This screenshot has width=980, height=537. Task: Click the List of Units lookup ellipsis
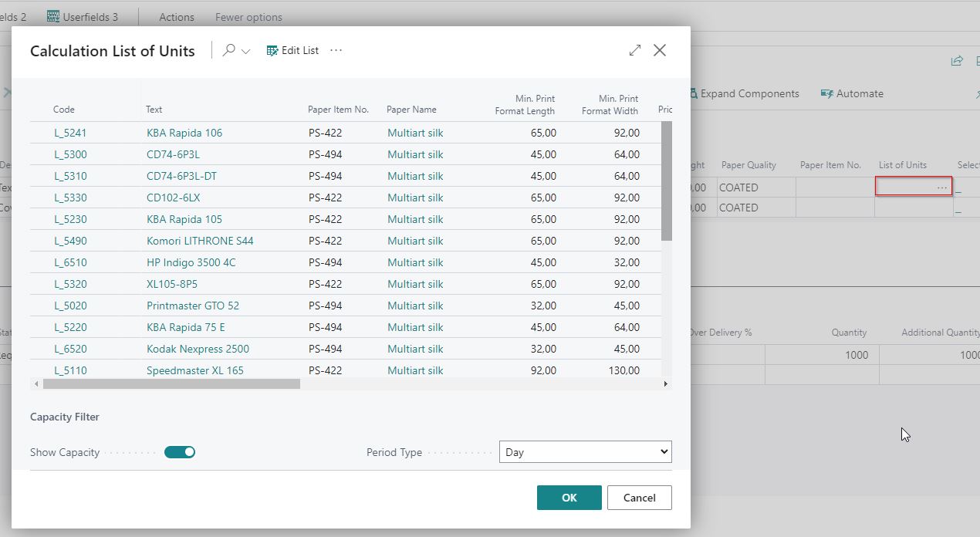coord(942,187)
